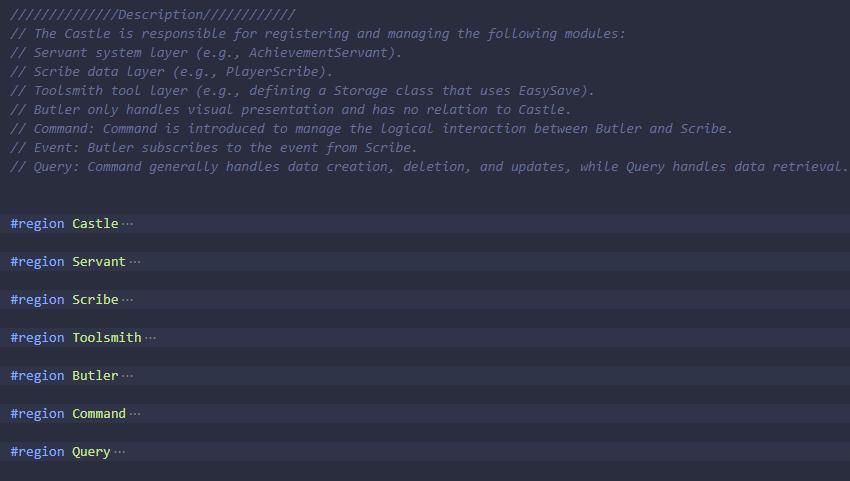
Task: Expand the folded Castle region ellipsis
Action: 127,224
